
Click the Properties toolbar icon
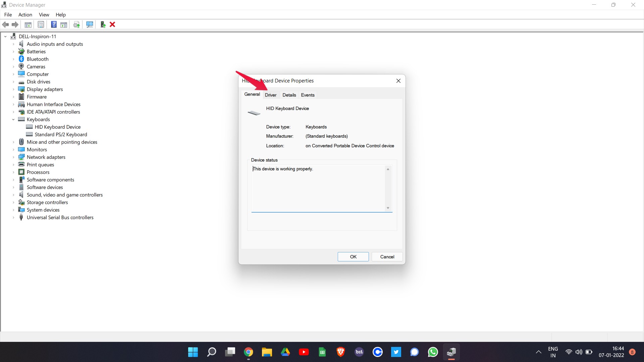pyautogui.click(x=41, y=24)
